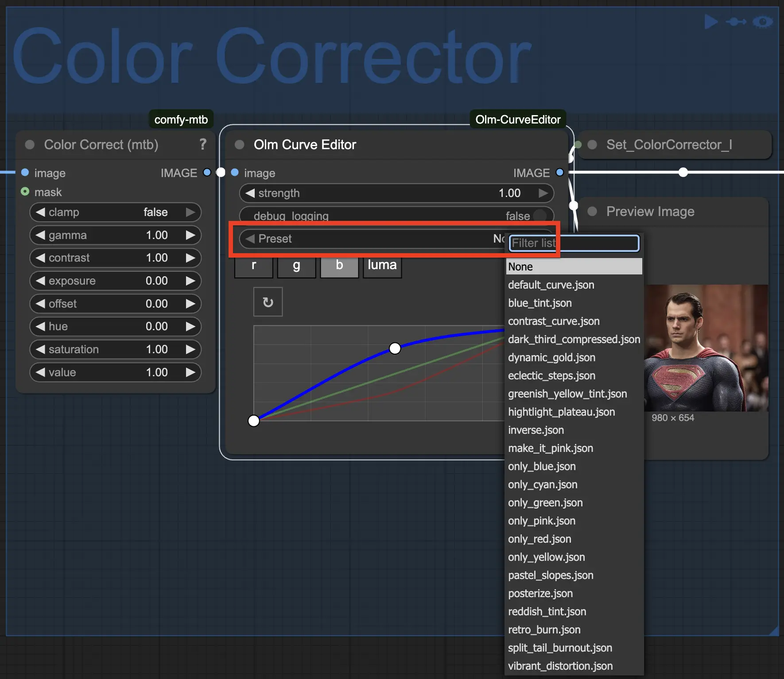Decrease saturation using left arrow
784x679 pixels.
pyautogui.click(x=41, y=349)
